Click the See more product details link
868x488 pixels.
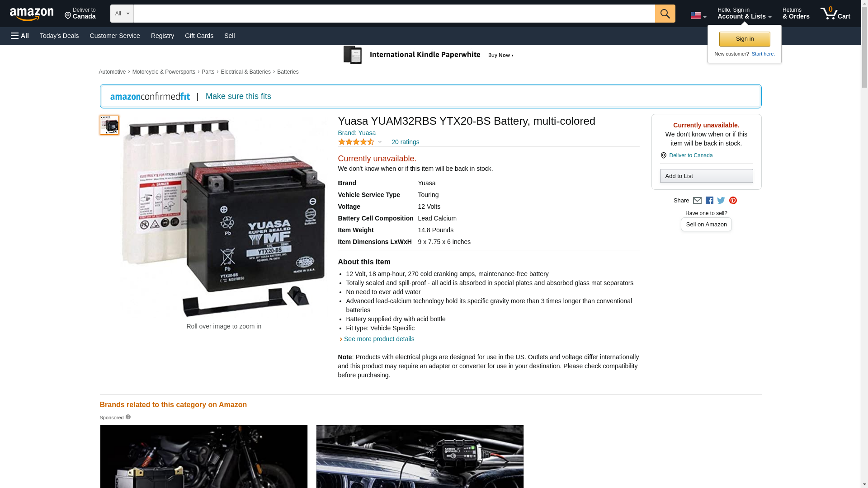click(379, 339)
